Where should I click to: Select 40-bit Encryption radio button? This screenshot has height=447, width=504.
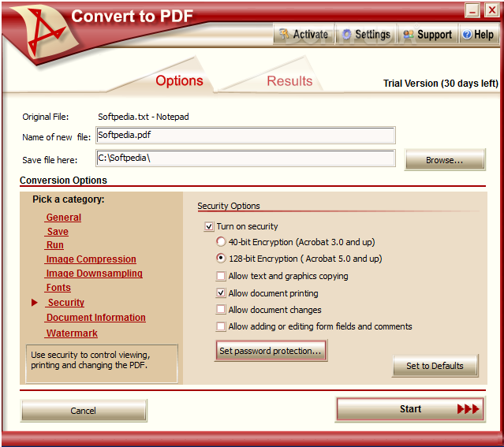[x=221, y=242]
